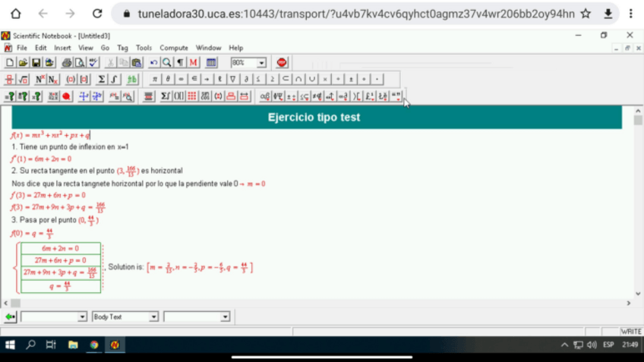Open the red dotted matrix icon

[x=192, y=96]
